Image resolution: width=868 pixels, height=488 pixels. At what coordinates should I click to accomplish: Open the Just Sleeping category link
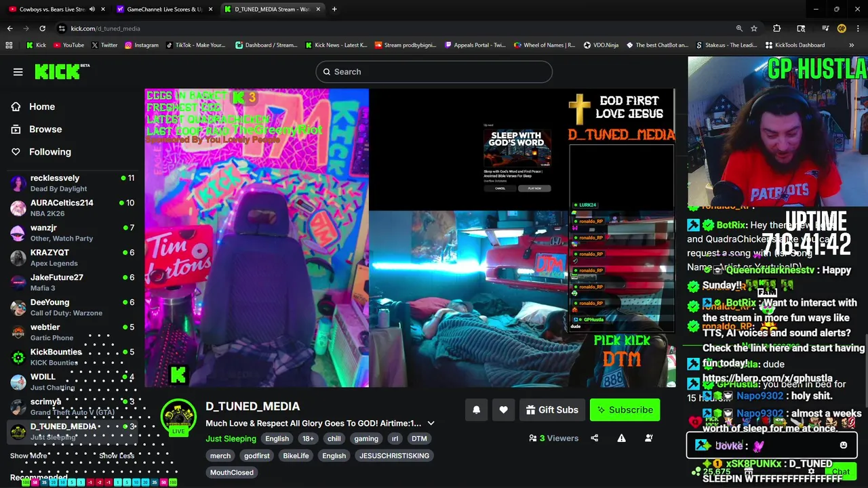tap(231, 439)
